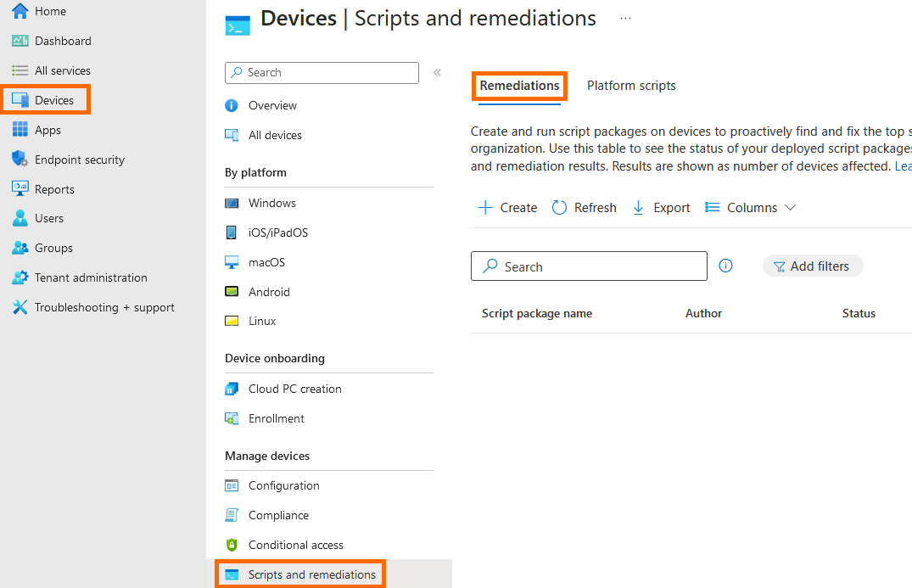Select the Windows platform icon
The image size is (912, 588).
pyautogui.click(x=231, y=203)
